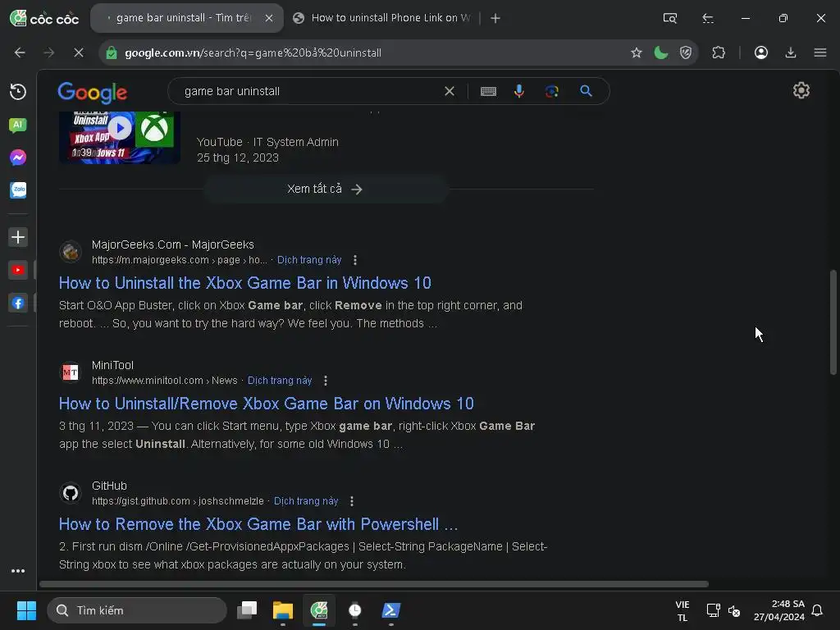Open sidebar more options (three dots)

click(x=18, y=571)
